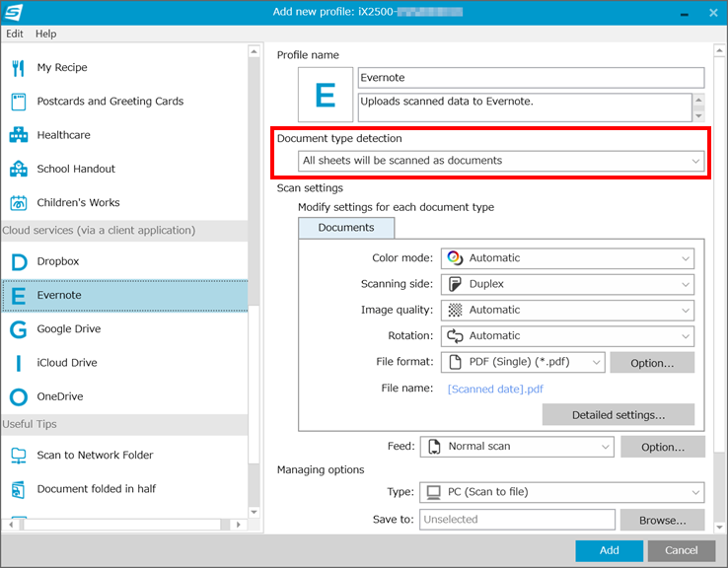Click the PDF file format page icon
The width and height of the screenshot is (728, 568).
pos(455,362)
